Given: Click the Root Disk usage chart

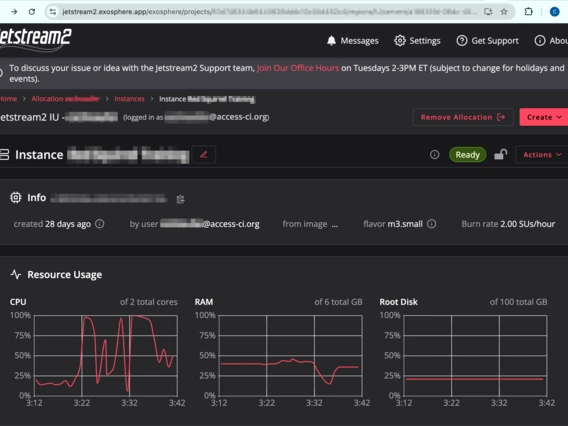Looking at the screenshot, I should click(x=475, y=355).
